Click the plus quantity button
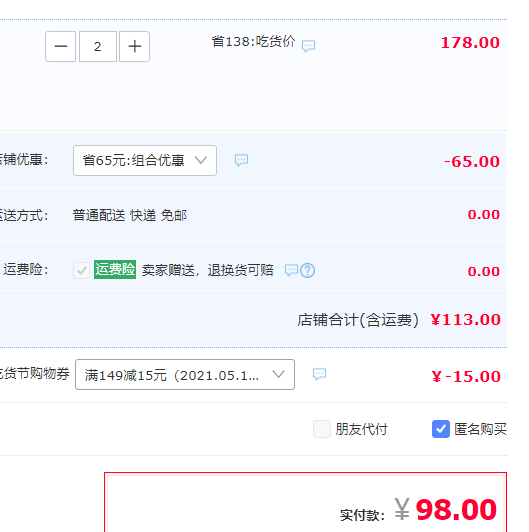 tap(134, 46)
